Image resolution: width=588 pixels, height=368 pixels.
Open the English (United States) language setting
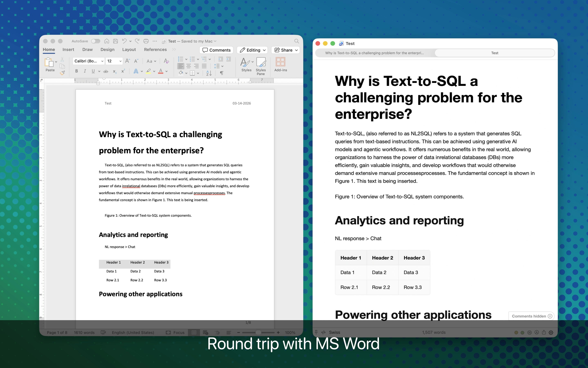(133, 332)
